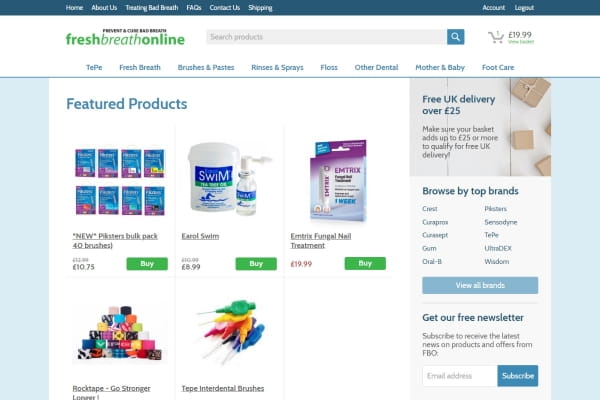
Task: Log out using the Logout link
Action: [x=524, y=8]
